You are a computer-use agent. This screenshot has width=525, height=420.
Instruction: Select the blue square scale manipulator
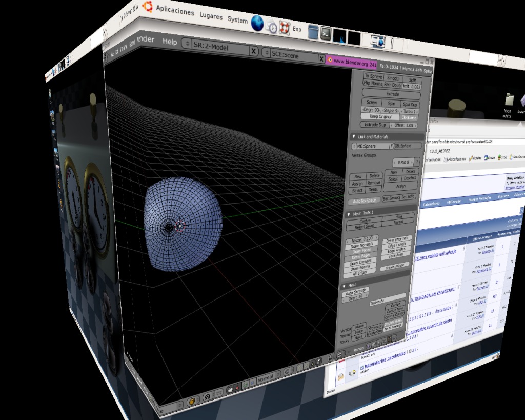point(252,383)
